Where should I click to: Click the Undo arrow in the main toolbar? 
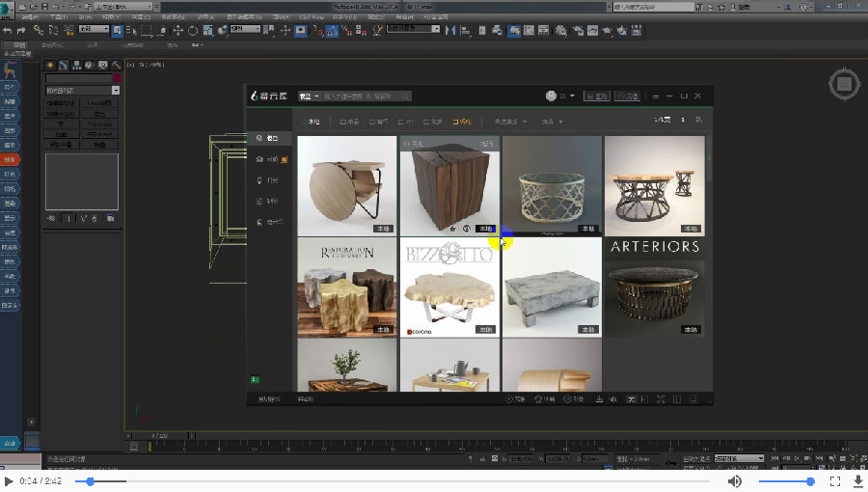pos(7,31)
